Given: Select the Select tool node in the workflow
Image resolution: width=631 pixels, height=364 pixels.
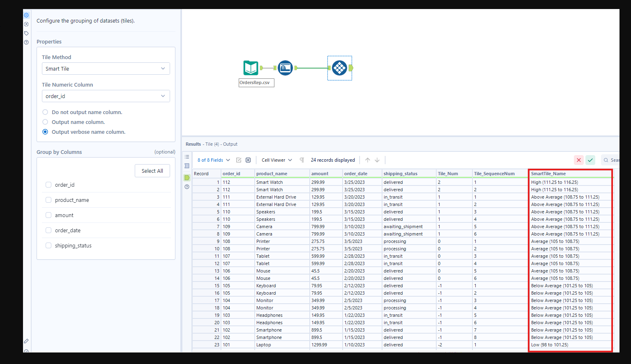Looking at the screenshot, I should click(285, 68).
